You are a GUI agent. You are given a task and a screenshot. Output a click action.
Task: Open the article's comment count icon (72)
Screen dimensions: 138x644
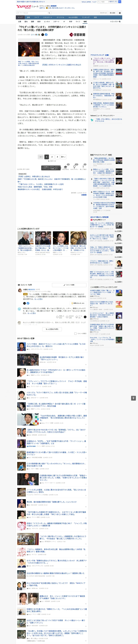tap(33, 35)
